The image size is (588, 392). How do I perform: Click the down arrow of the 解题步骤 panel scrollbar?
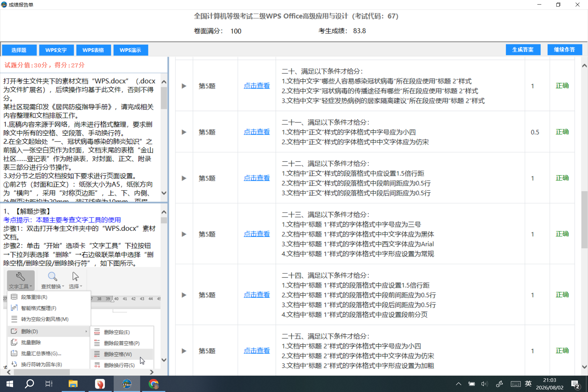(164, 360)
